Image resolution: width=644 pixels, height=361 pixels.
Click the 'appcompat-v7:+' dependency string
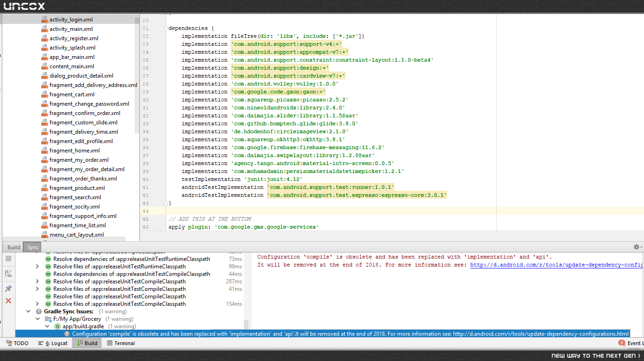[x=290, y=52]
